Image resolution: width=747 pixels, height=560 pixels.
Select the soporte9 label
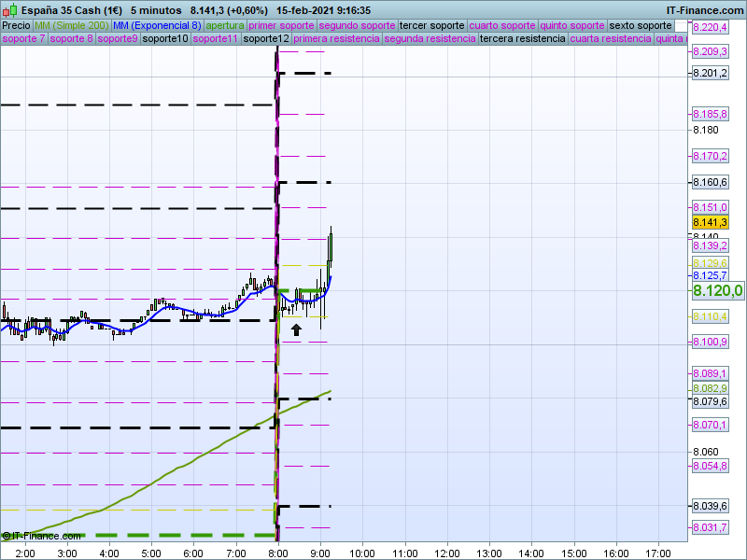click(x=118, y=38)
